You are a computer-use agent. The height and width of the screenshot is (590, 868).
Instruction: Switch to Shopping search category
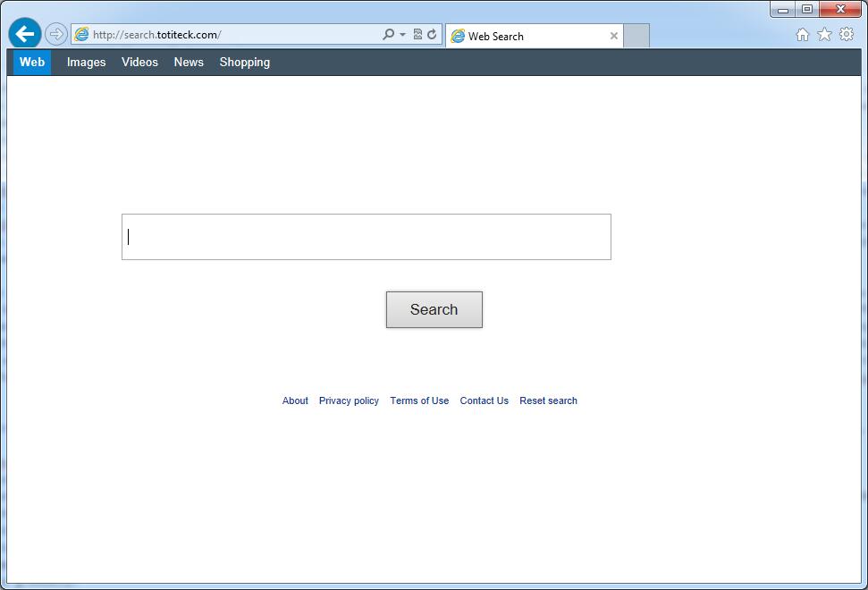tap(245, 62)
